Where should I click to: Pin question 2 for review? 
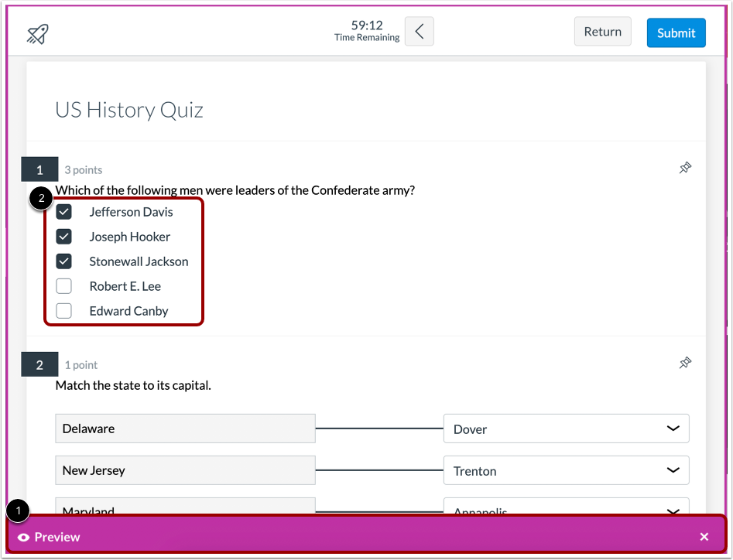click(684, 363)
